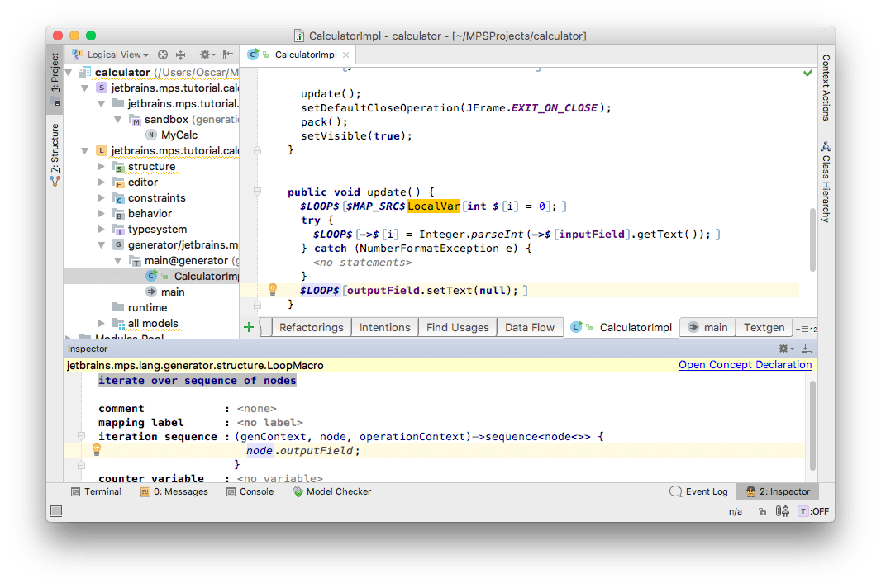Expand the structure node in the tree
The image size is (881, 588).
[x=102, y=167]
